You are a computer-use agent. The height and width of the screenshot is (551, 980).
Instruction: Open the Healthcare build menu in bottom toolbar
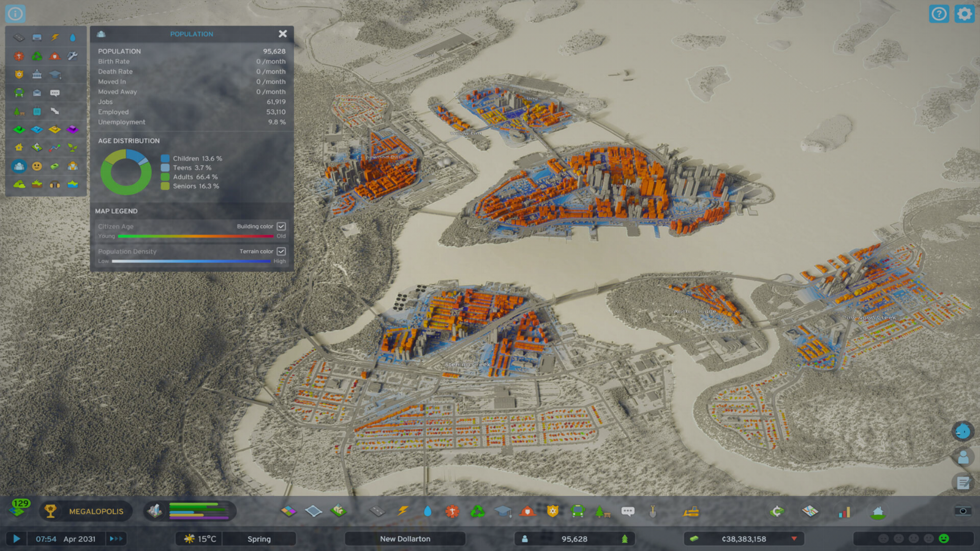pos(452,511)
